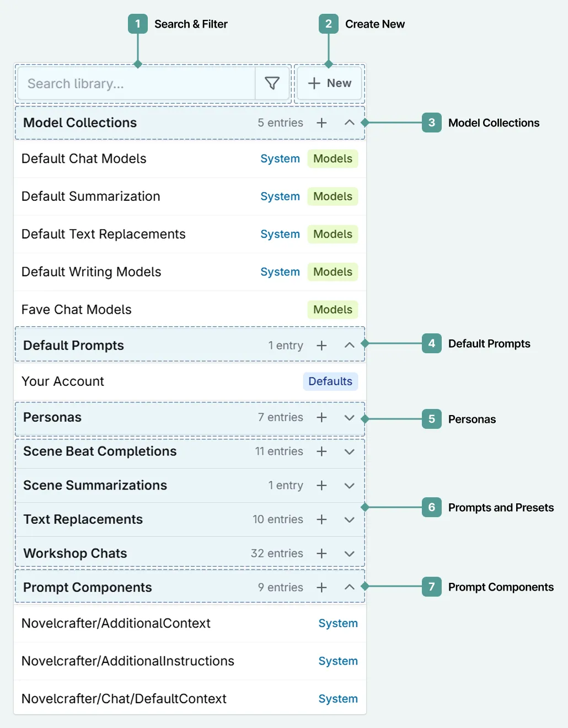Click the New button

[x=329, y=83]
